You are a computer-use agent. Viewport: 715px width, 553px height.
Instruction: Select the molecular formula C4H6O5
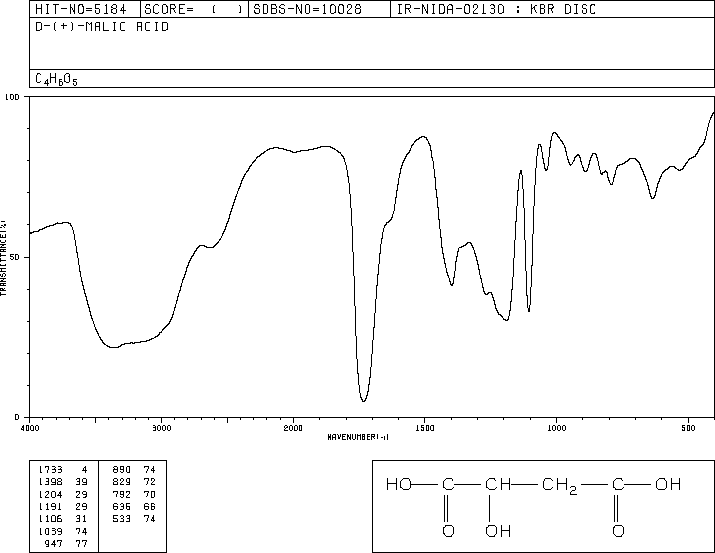(57, 79)
